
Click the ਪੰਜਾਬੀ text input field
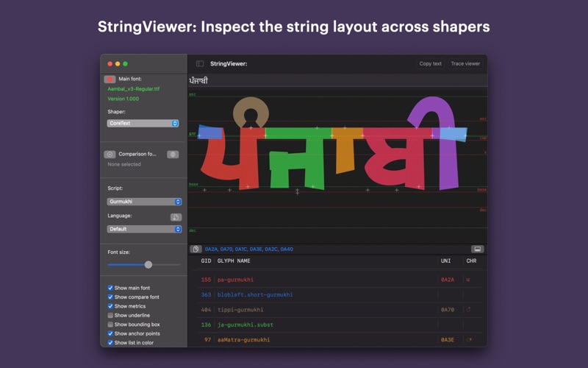tap(337, 80)
